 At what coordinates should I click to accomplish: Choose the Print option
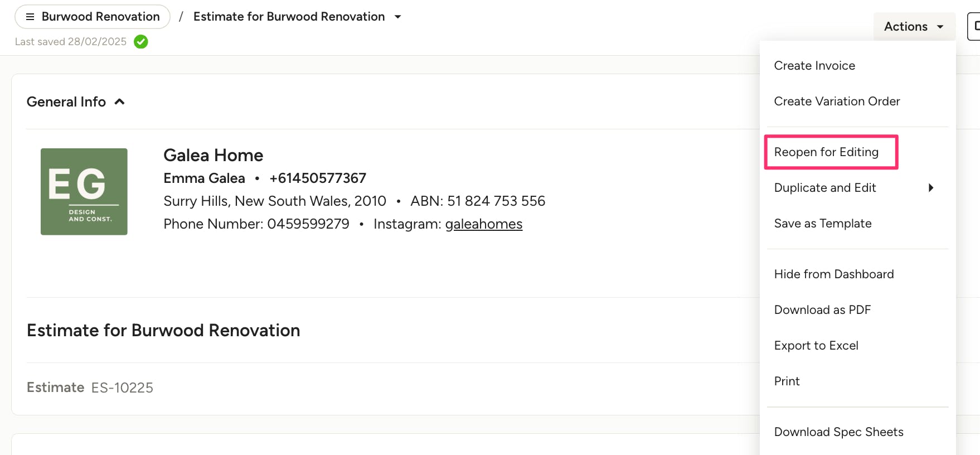click(x=787, y=381)
